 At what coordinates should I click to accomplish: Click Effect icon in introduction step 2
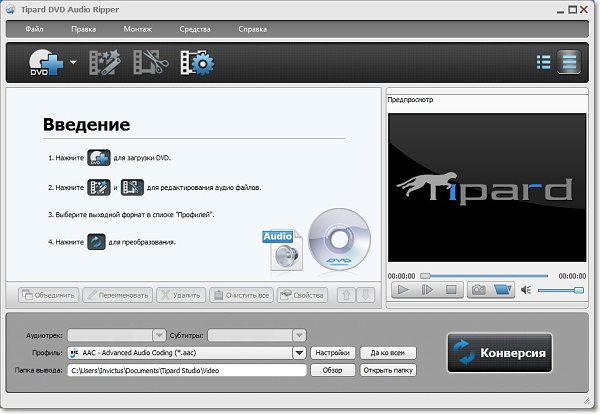tap(99, 187)
